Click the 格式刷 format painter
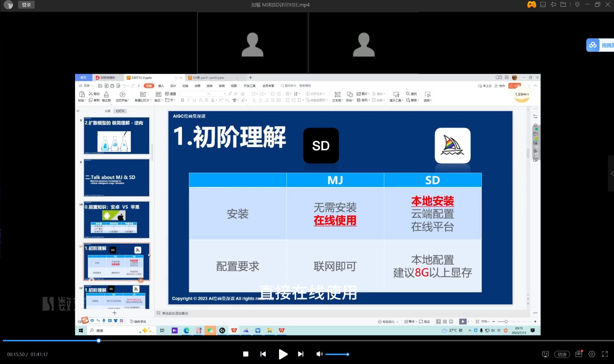The image size is (614, 364). [106, 96]
